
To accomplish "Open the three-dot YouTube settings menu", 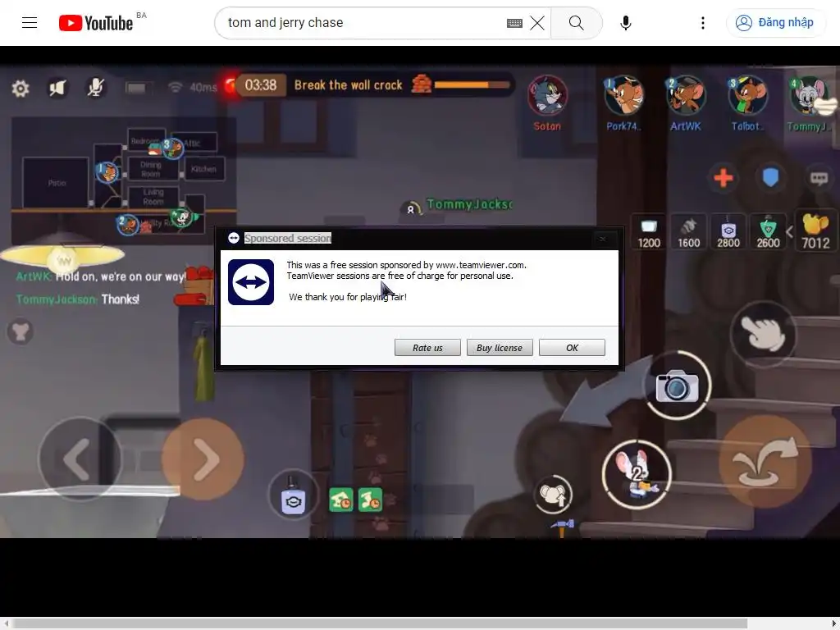I will click(702, 23).
